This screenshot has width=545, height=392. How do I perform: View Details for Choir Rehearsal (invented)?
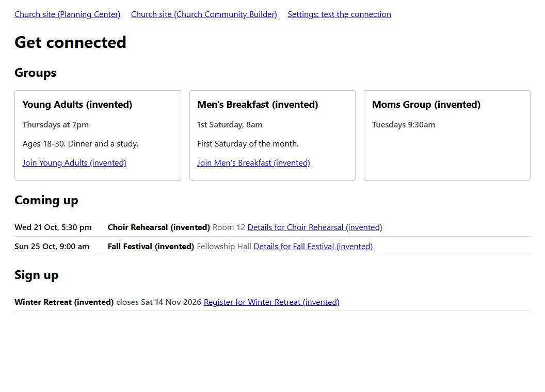point(315,227)
